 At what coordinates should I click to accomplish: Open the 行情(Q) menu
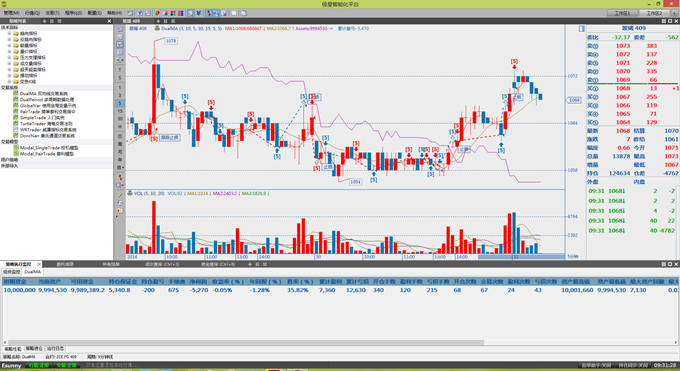click(x=32, y=13)
